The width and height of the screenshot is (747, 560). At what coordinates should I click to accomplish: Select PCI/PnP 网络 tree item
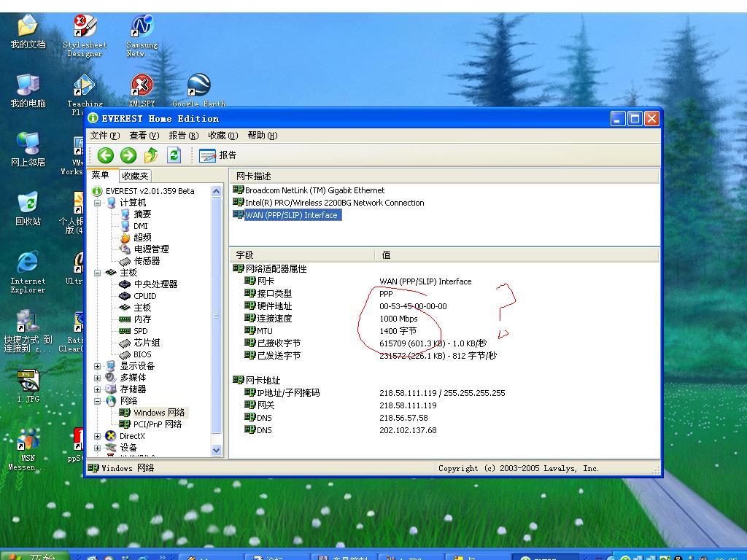click(x=157, y=424)
